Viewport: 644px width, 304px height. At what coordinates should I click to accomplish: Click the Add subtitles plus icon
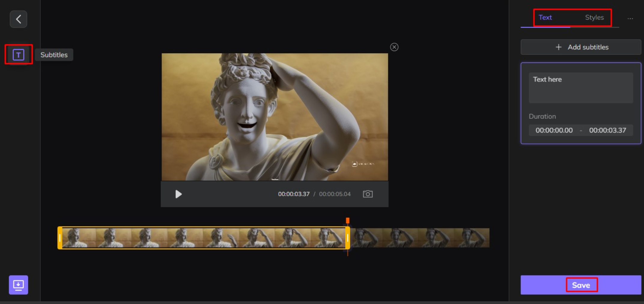point(559,47)
